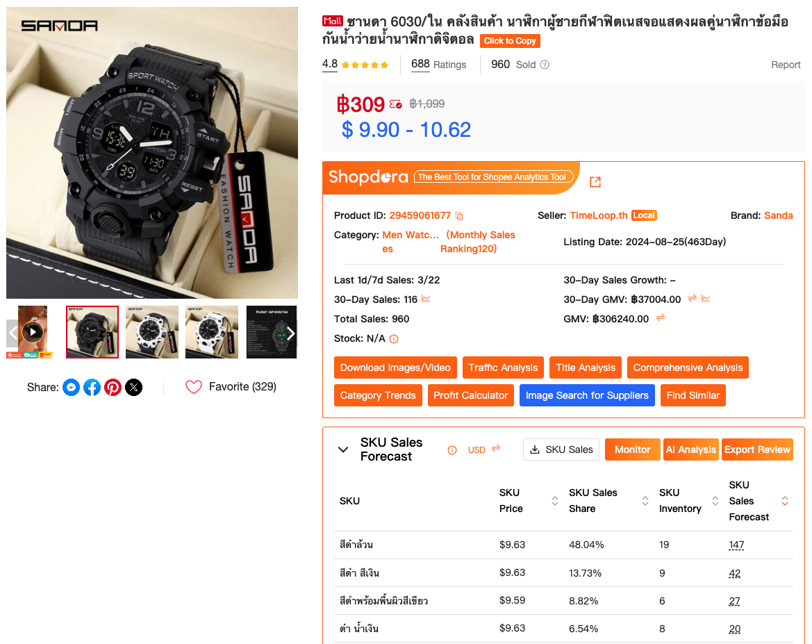Viewport: 812px width, 644px height.
Task: Open the TimeLoop.th seller link
Action: (599, 215)
